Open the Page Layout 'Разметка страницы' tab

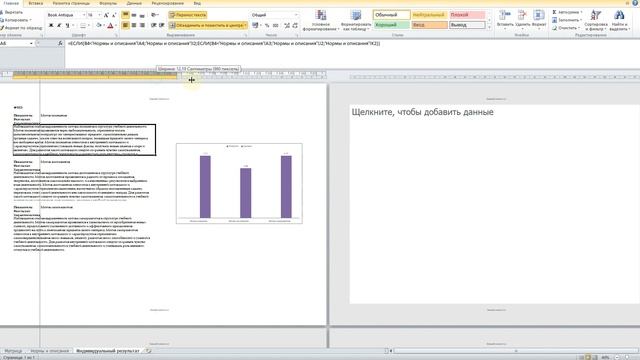71,3
